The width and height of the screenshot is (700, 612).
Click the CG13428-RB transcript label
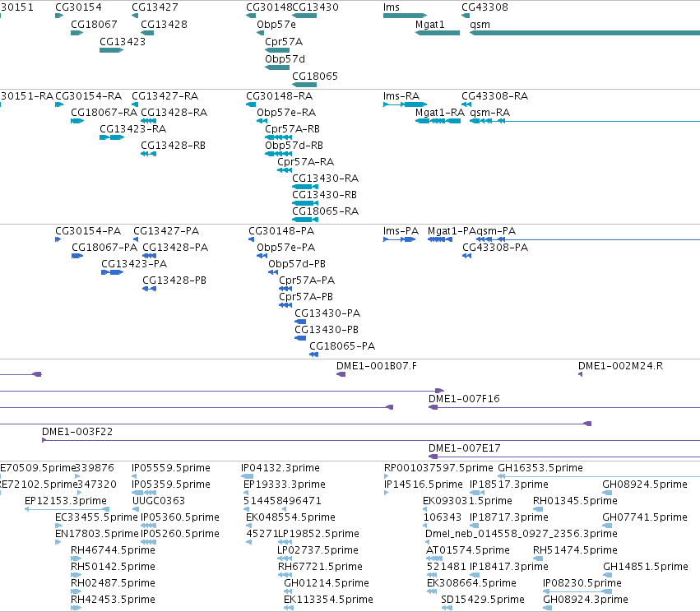174,146
